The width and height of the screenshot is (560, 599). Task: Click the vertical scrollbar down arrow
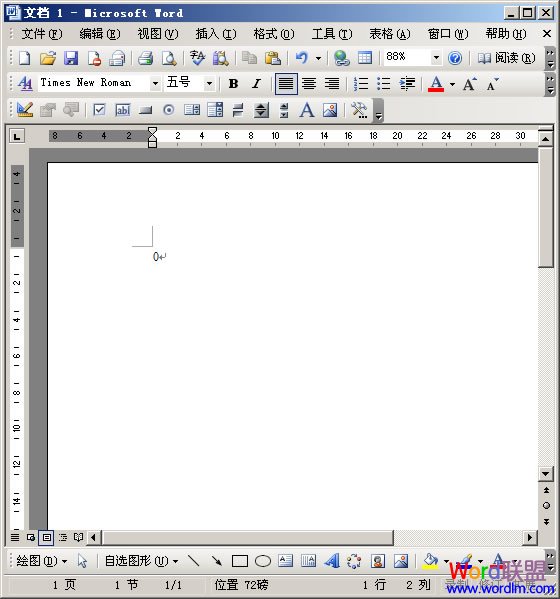(x=546, y=474)
